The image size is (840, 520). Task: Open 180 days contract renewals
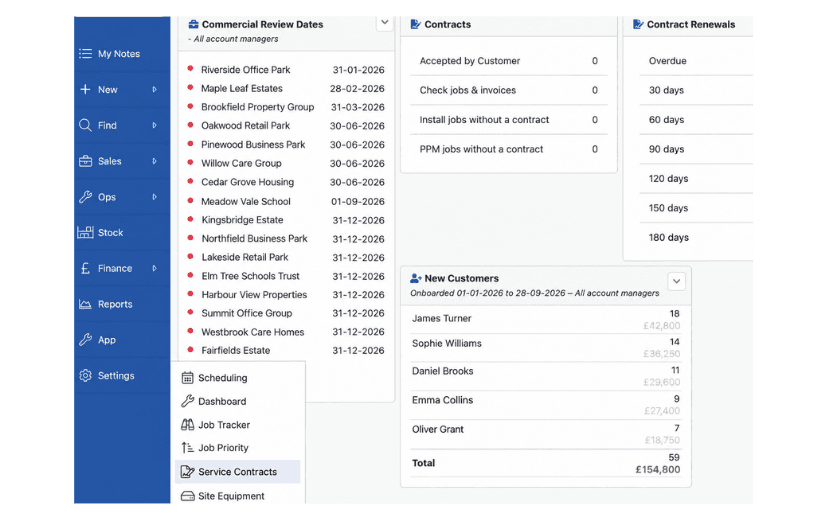point(696,237)
